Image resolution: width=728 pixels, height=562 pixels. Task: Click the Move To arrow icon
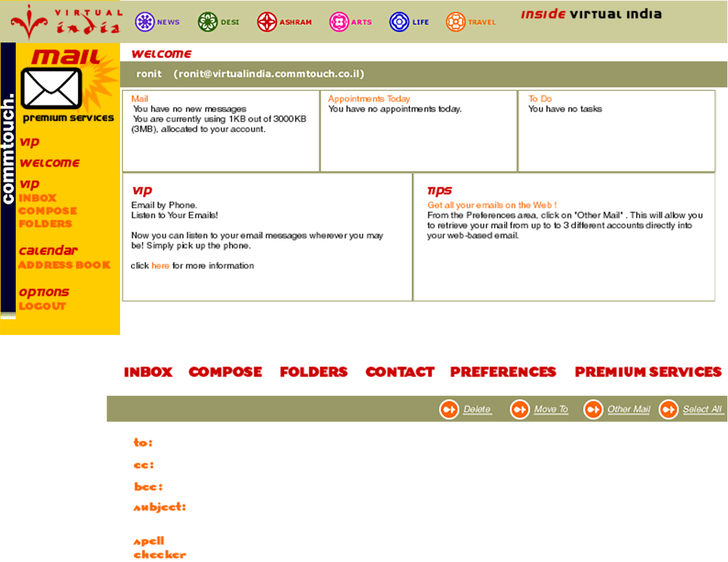tap(520, 410)
